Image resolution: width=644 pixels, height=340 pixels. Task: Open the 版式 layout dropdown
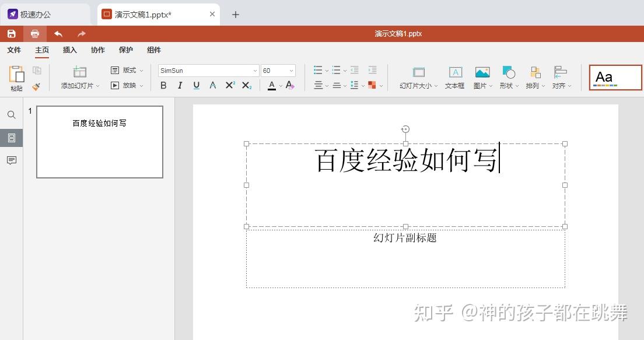coord(126,70)
